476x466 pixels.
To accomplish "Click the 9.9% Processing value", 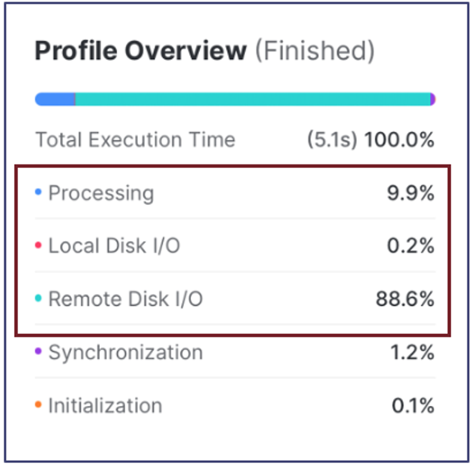I will point(411,193).
